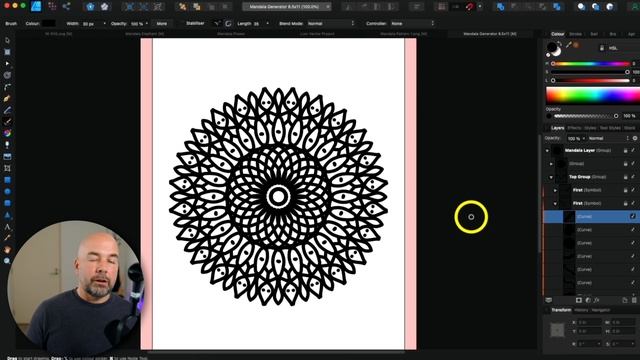Toggle rope stabiliser mode
The height and width of the screenshot is (360, 640).
point(217,24)
